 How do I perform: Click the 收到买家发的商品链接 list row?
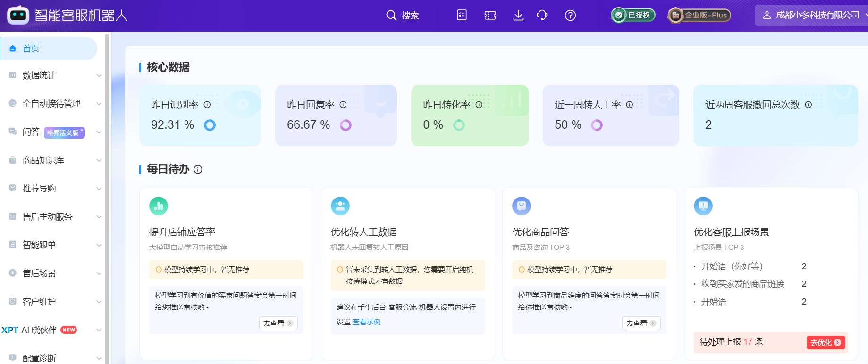point(750,284)
